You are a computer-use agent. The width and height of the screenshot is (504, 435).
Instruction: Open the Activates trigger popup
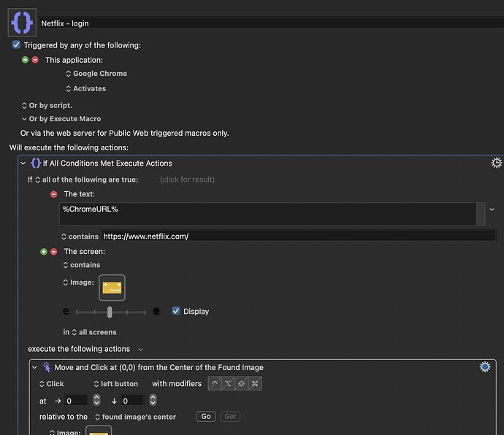click(x=85, y=88)
